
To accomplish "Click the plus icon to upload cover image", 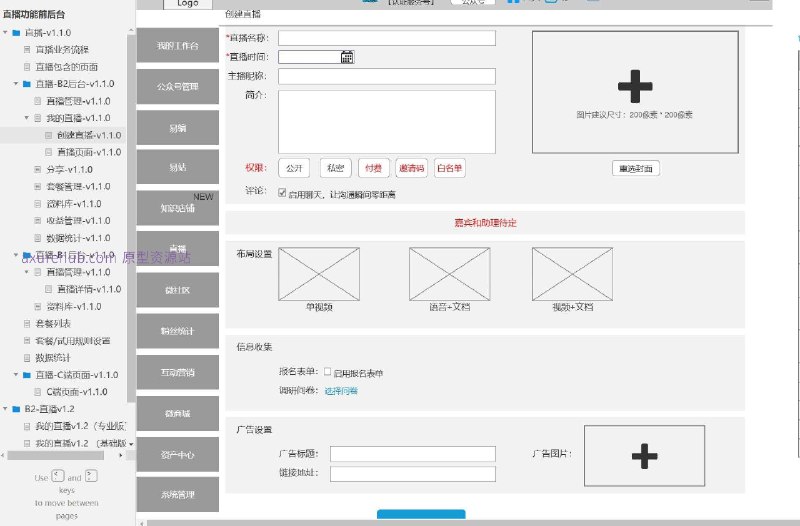I will coord(635,86).
